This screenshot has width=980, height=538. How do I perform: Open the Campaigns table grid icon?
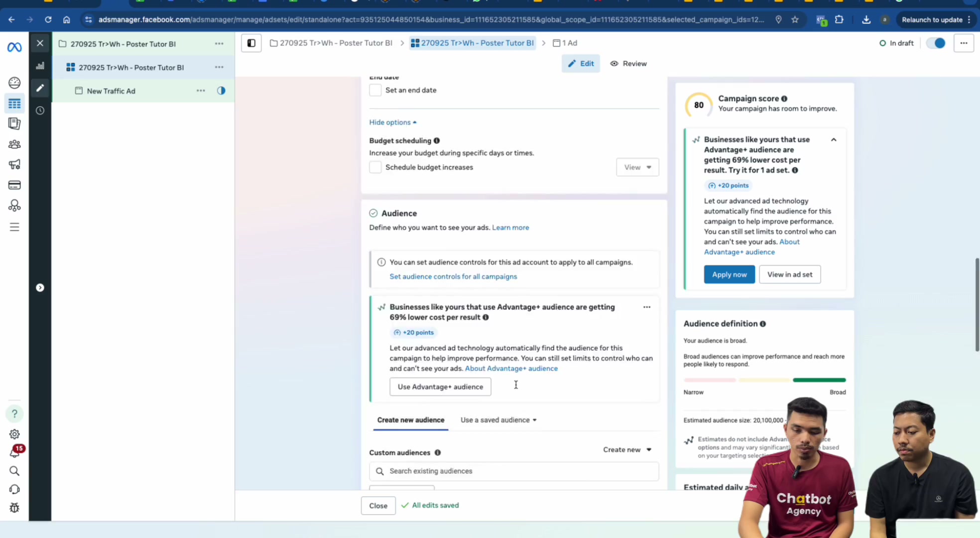point(14,104)
